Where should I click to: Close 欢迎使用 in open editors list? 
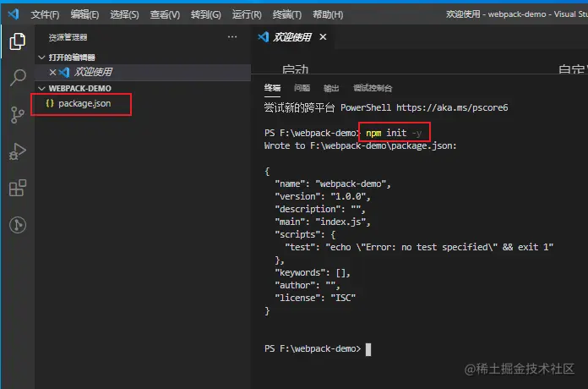click(x=52, y=72)
